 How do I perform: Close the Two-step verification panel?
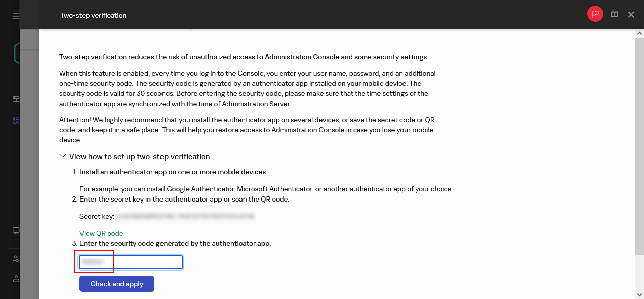pyautogui.click(x=631, y=15)
